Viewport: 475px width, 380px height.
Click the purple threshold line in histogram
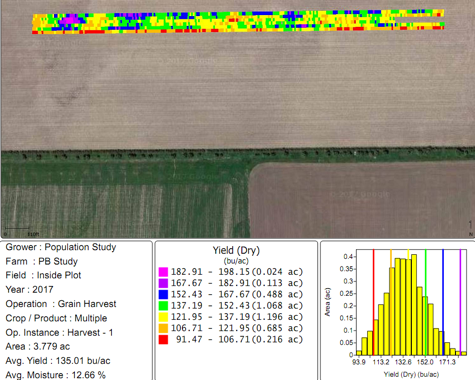pyautogui.click(x=460, y=302)
